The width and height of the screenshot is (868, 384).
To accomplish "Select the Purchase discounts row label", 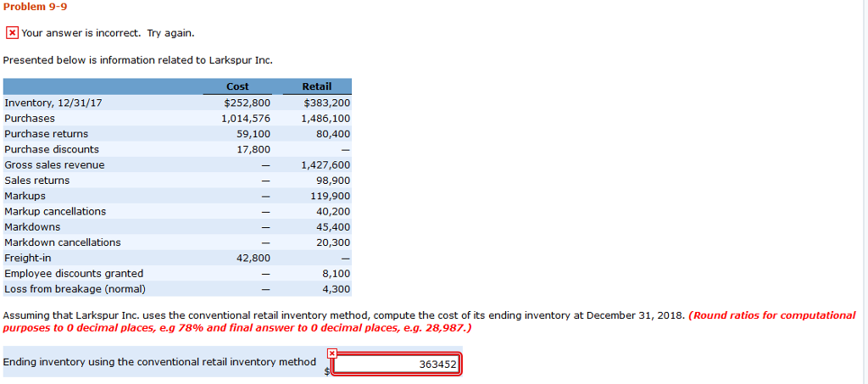I will click(52, 149).
